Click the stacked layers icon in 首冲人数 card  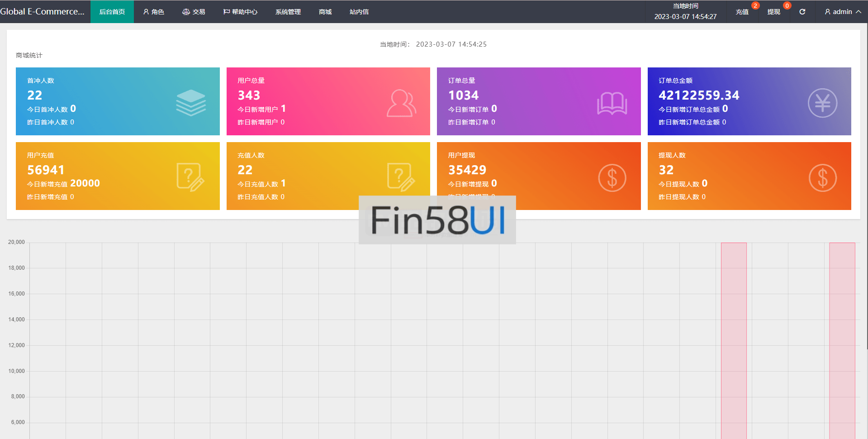coord(190,103)
